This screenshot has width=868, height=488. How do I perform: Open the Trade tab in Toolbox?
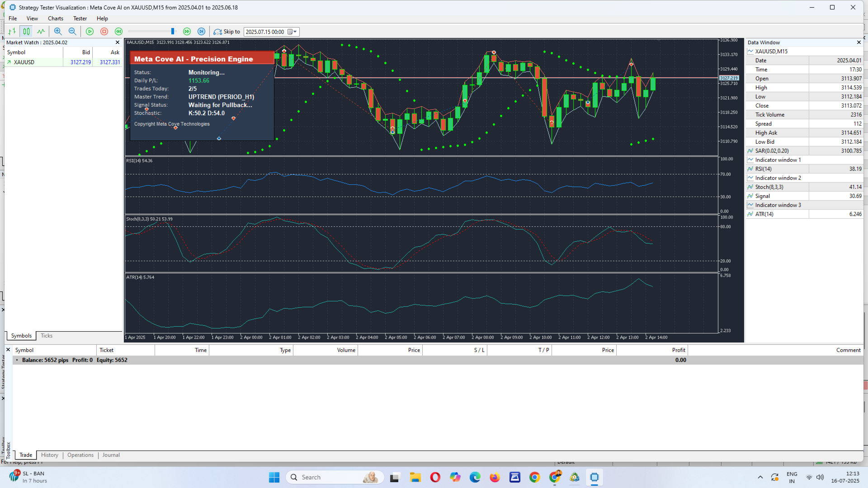click(26, 455)
